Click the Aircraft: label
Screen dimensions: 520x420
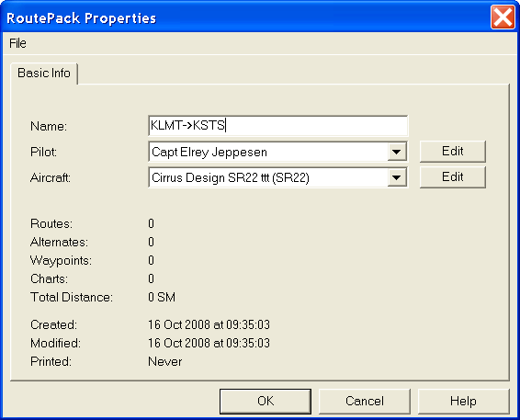pos(51,177)
